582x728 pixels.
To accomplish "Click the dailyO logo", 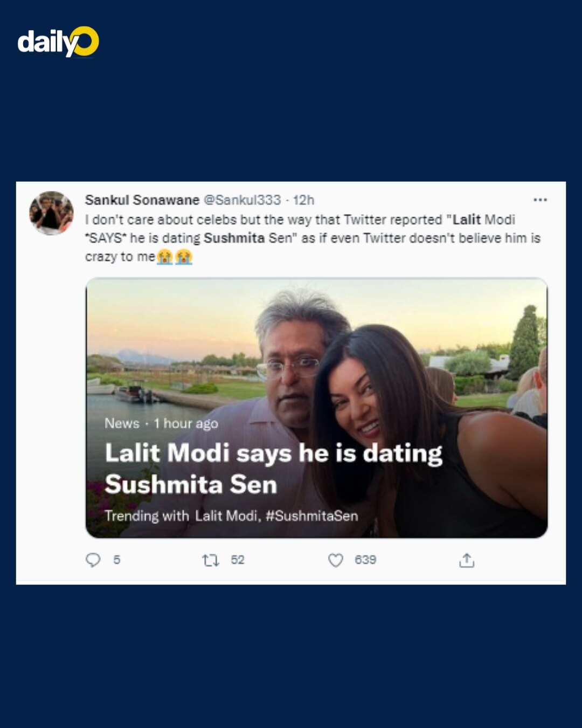I will (x=58, y=42).
